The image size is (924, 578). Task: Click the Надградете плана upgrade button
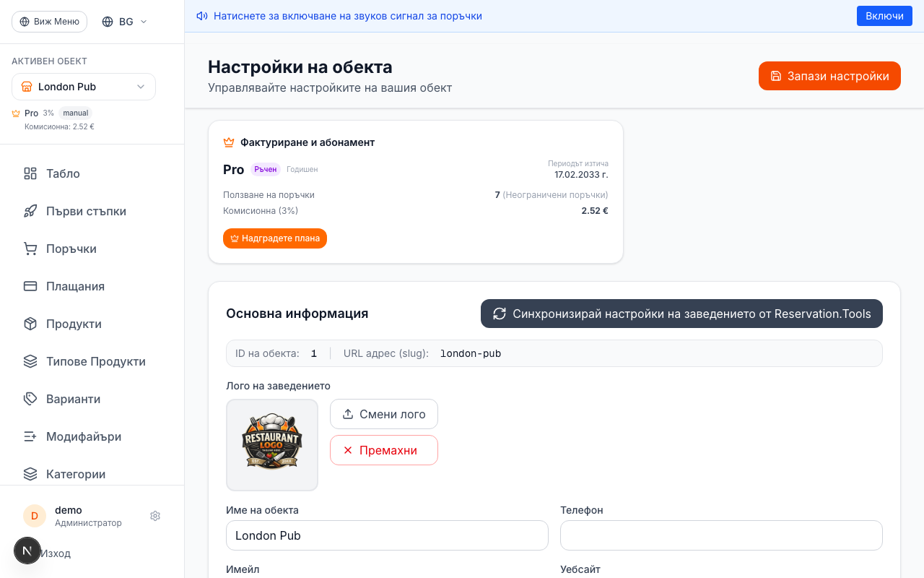click(x=275, y=238)
